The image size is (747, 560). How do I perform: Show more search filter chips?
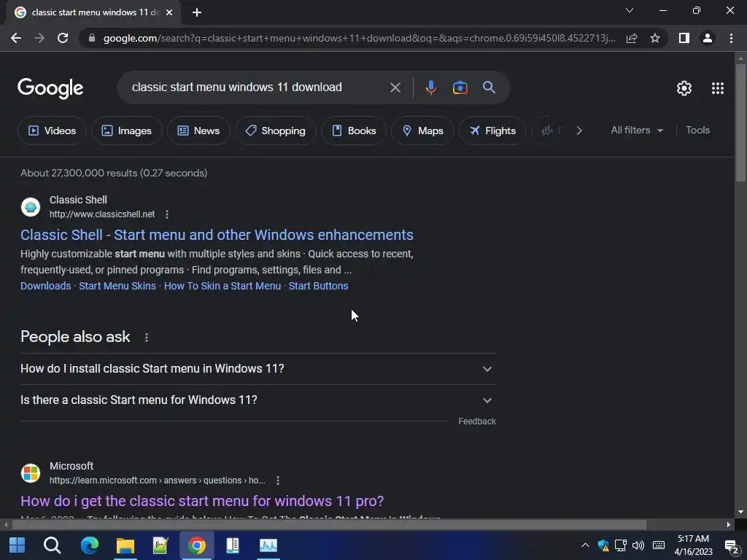click(x=579, y=131)
